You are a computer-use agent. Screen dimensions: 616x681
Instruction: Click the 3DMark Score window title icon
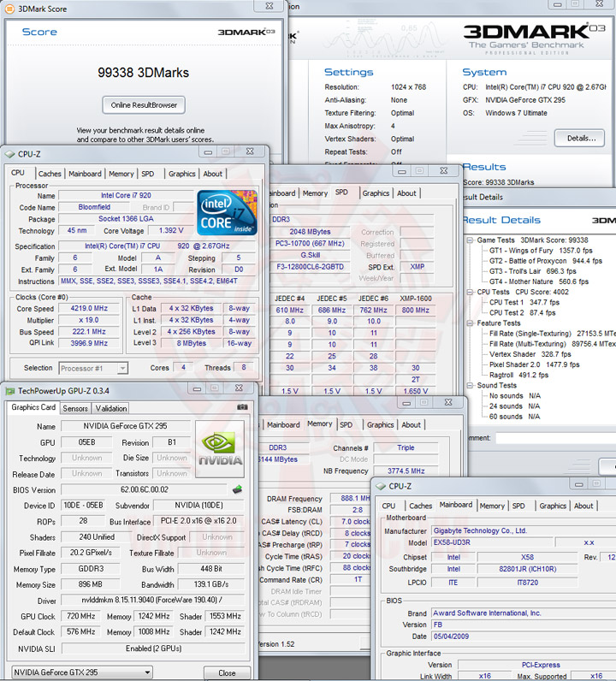9,9
